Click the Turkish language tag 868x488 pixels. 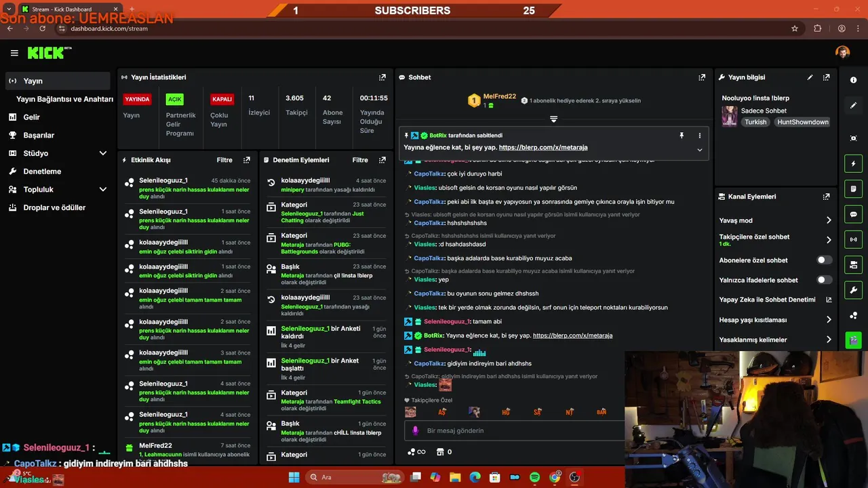click(x=755, y=122)
